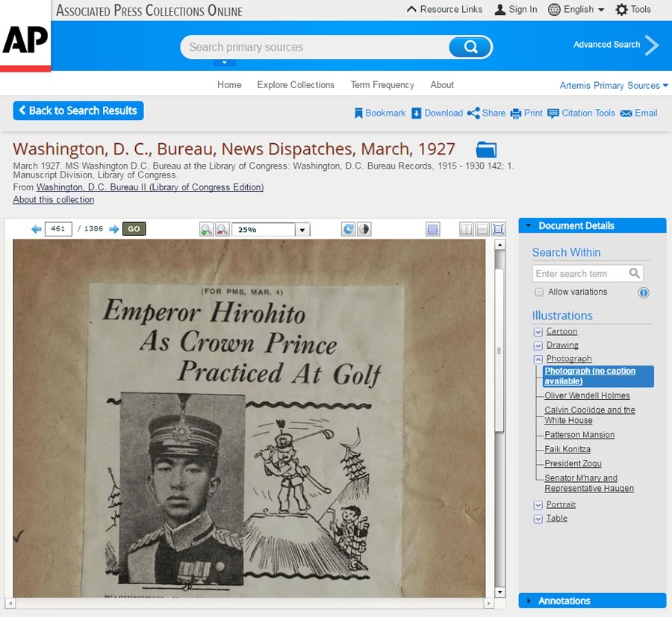Image resolution: width=672 pixels, height=617 pixels.
Task: Zoom in on the document
Action: coord(206,229)
